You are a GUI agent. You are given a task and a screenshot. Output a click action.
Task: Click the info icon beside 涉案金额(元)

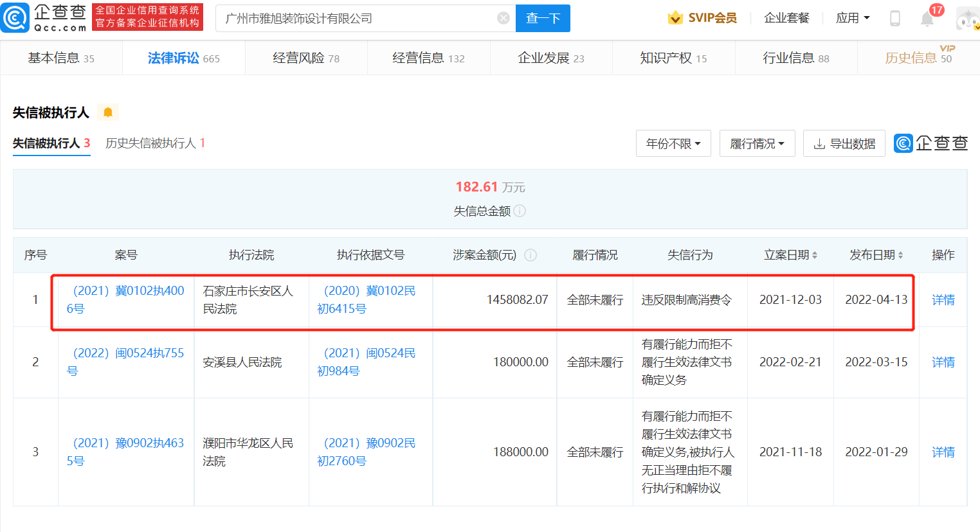(531, 255)
